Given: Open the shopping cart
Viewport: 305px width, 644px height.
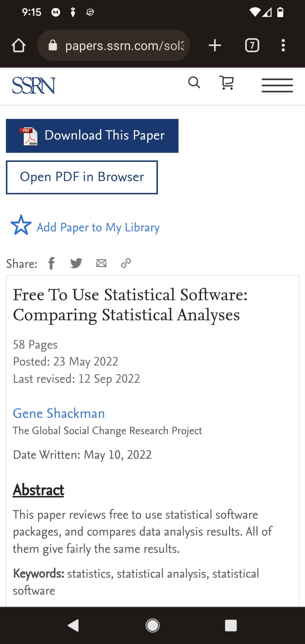Looking at the screenshot, I should pyautogui.click(x=227, y=83).
